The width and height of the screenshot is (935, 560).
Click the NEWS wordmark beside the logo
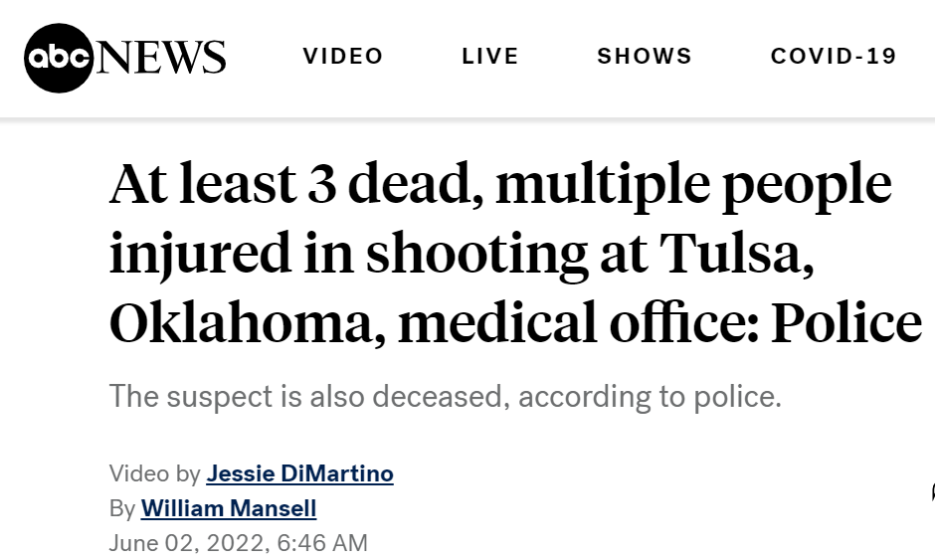point(160,58)
